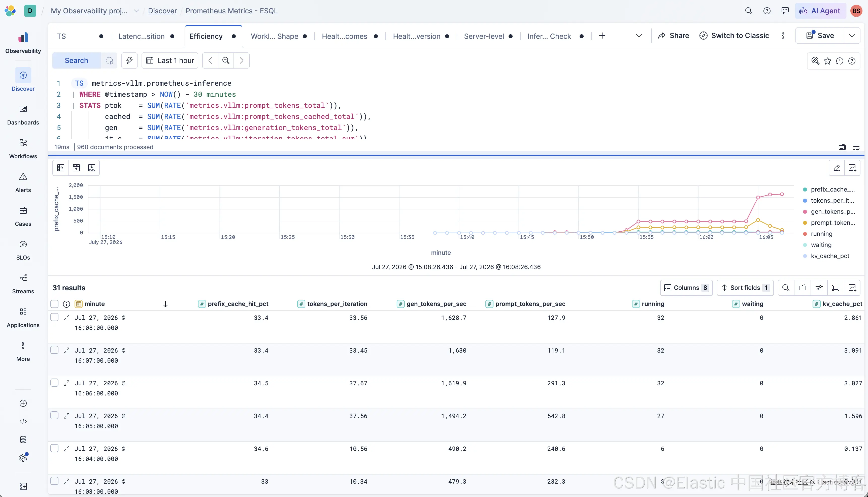
Task: Zoom out the time range
Action: (226, 60)
